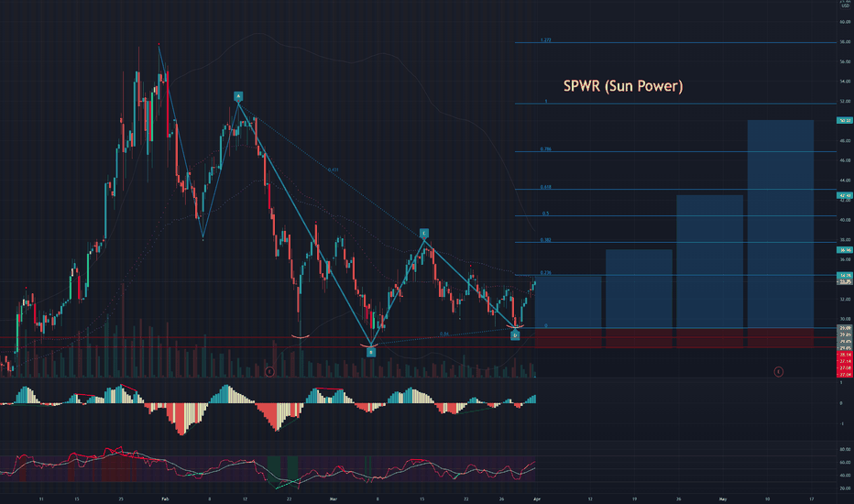854x504 pixels.
Task: Click the 19 date label on the time axis
Action: [x=634, y=499]
